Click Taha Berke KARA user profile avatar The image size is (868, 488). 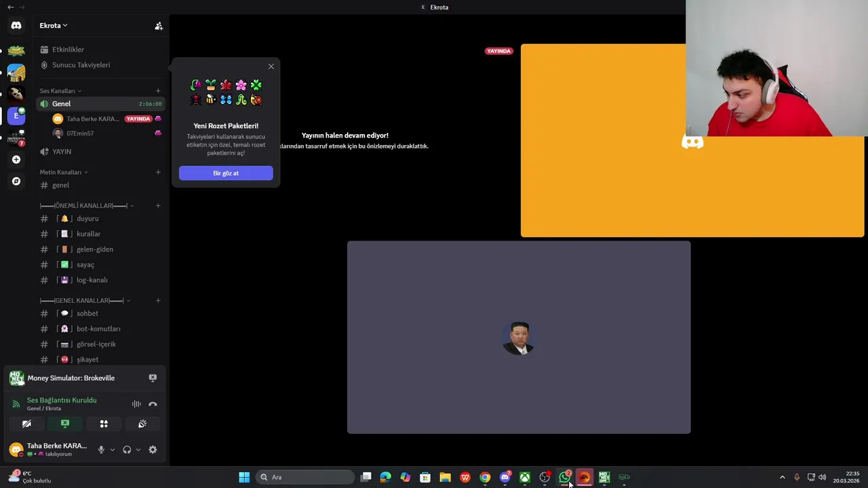(x=16, y=449)
